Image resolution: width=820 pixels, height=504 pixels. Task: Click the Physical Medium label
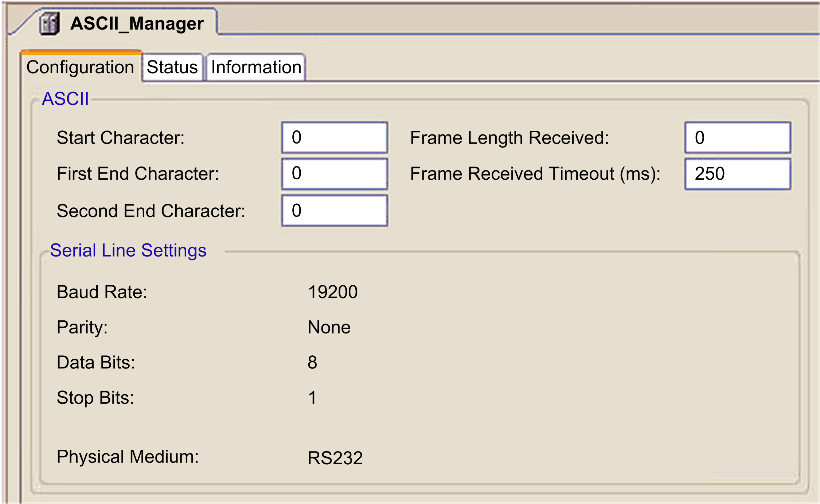(x=128, y=457)
